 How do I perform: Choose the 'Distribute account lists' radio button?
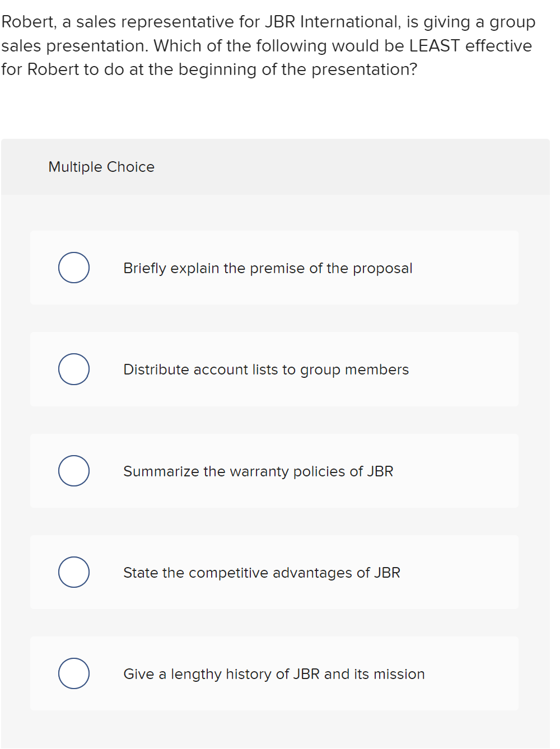(x=74, y=369)
